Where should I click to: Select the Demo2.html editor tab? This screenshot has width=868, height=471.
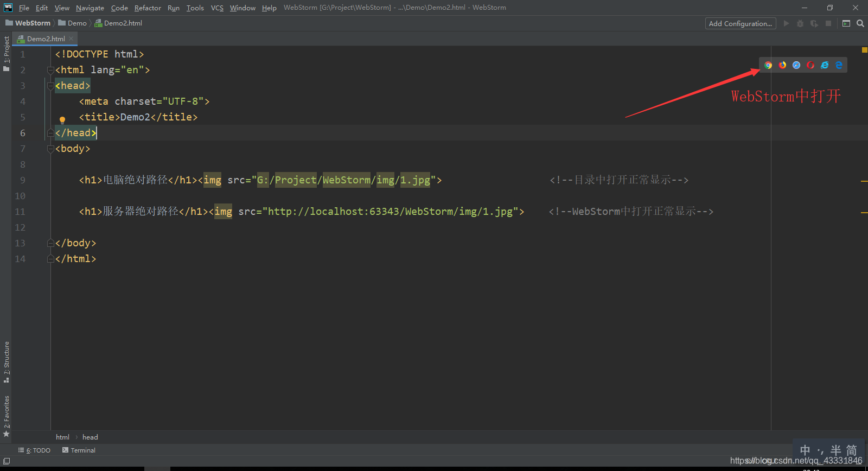(45, 39)
